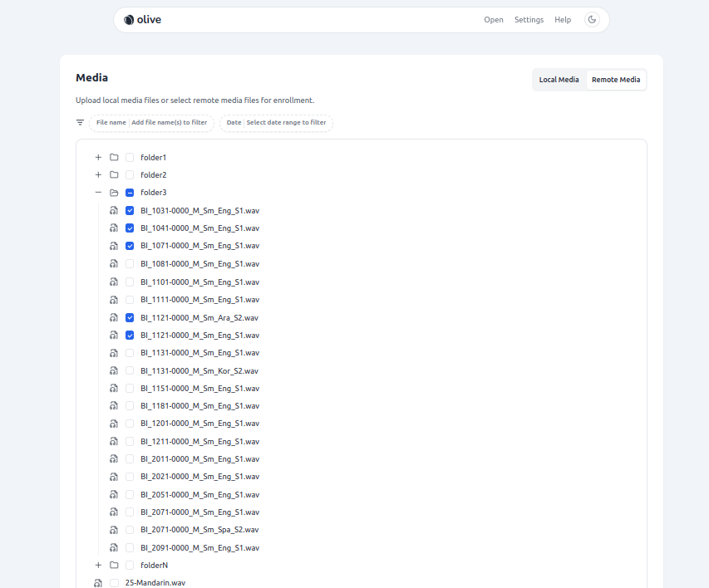Viewport: 709px width, 588px height.
Task: Click audio icon for BI_1031-0000_M_Sm_Eng_S1.wav
Action: click(x=114, y=211)
